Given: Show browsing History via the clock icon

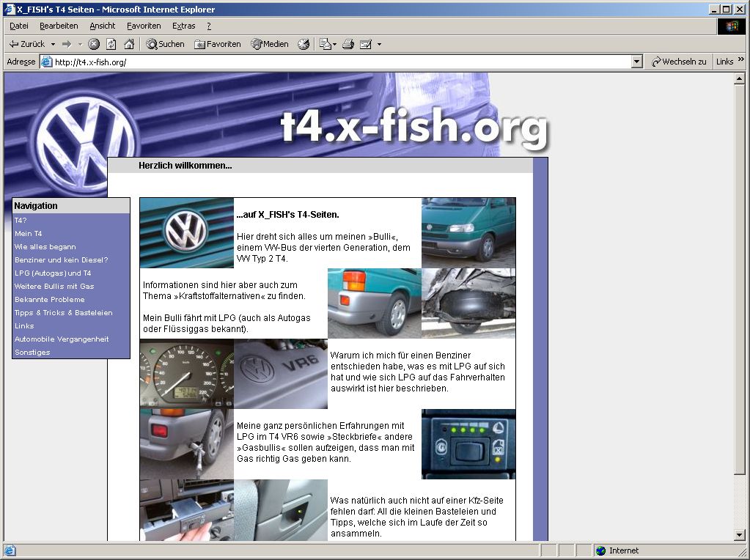Looking at the screenshot, I should point(304,44).
